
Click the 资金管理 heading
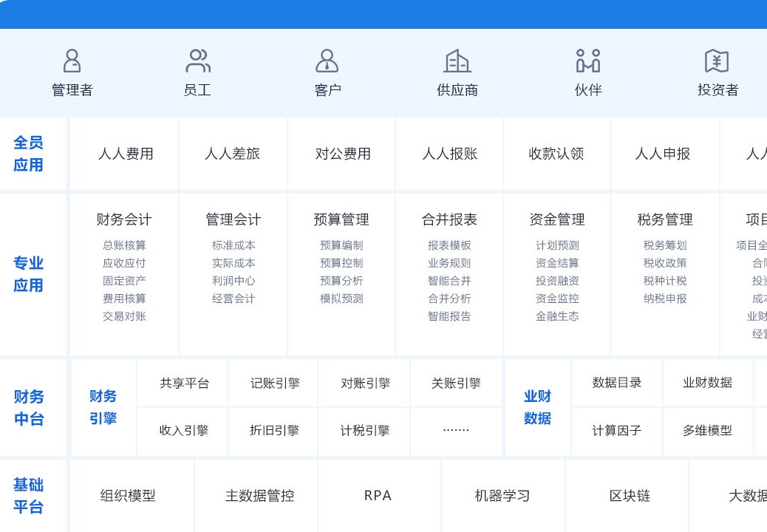[x=557, y=219]
